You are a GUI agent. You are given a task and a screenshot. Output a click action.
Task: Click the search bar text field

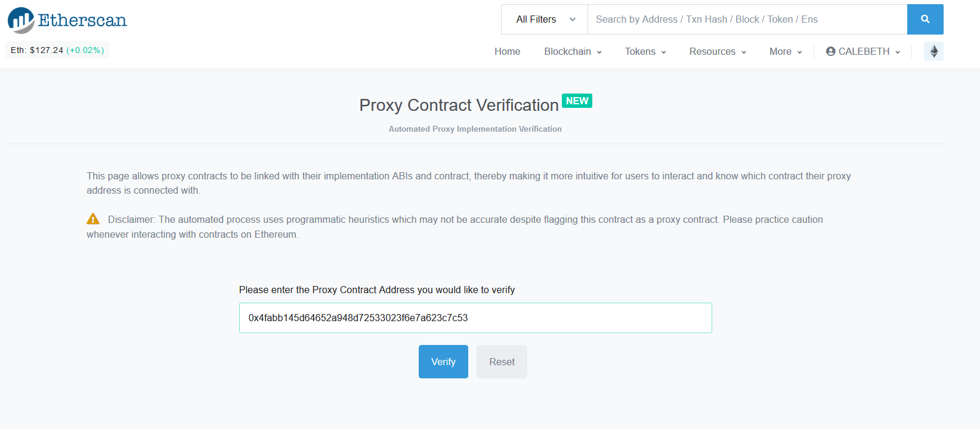point(746,19)
